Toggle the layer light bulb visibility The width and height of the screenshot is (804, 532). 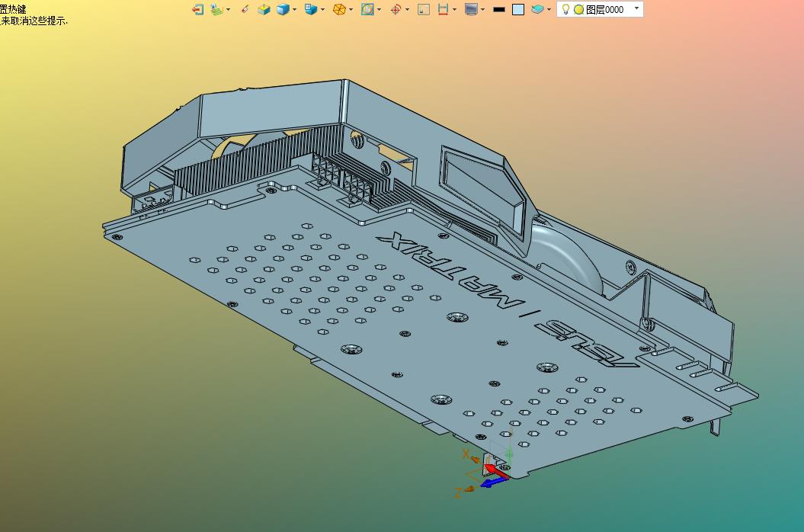(565, 9)
